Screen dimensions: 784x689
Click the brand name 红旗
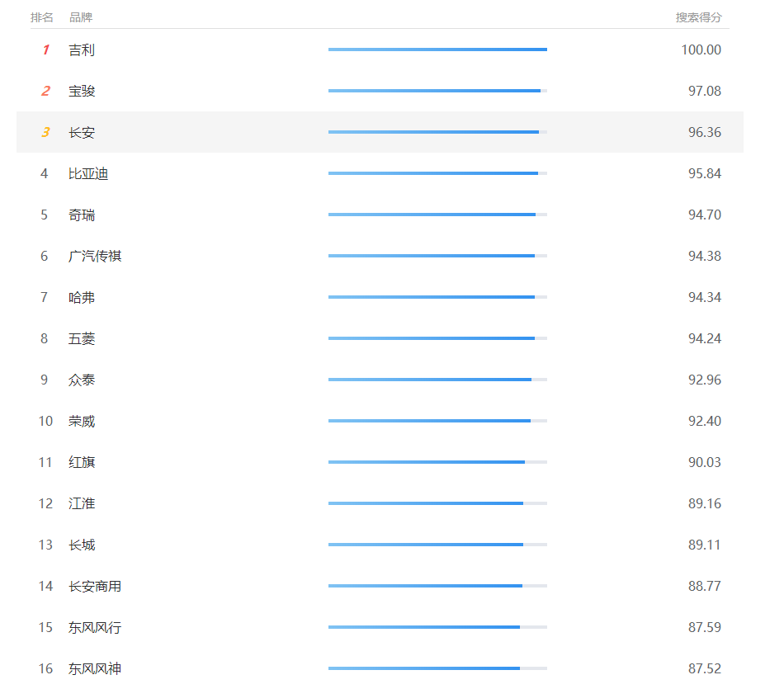[x=82, y=463]
